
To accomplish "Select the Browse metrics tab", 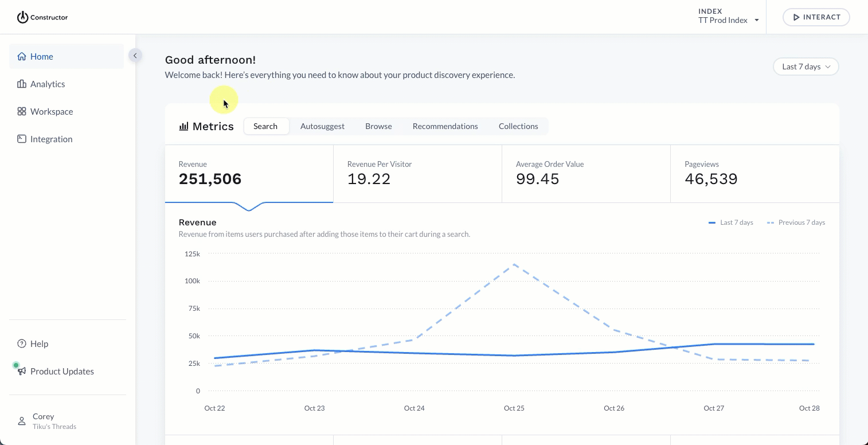I will 378,126.
